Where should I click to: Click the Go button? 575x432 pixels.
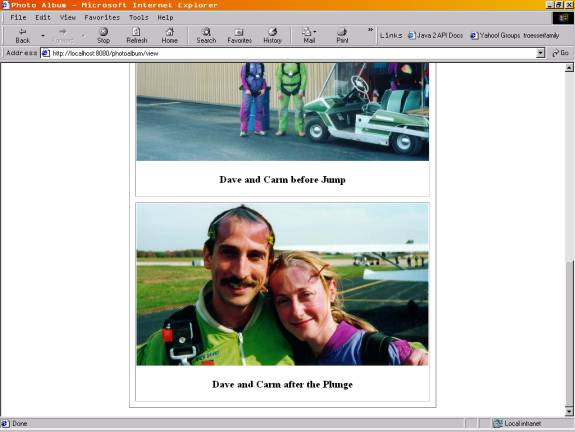coord(560,53)
